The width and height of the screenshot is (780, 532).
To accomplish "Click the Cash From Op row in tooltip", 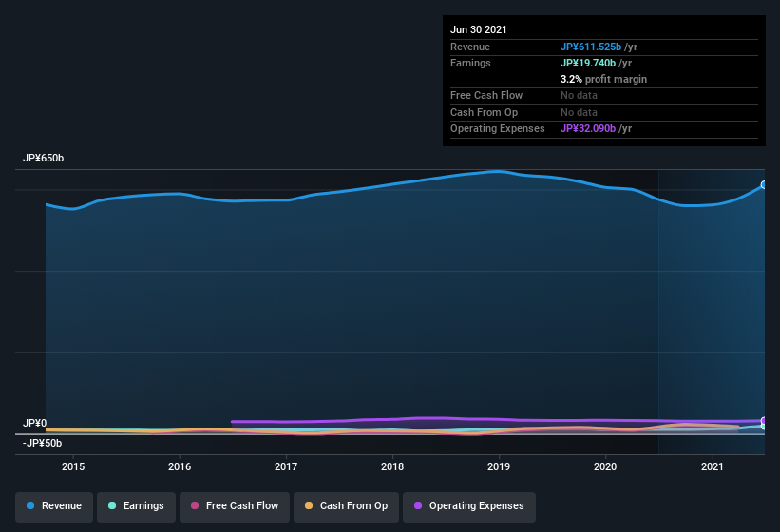I will tap(604, 112).
